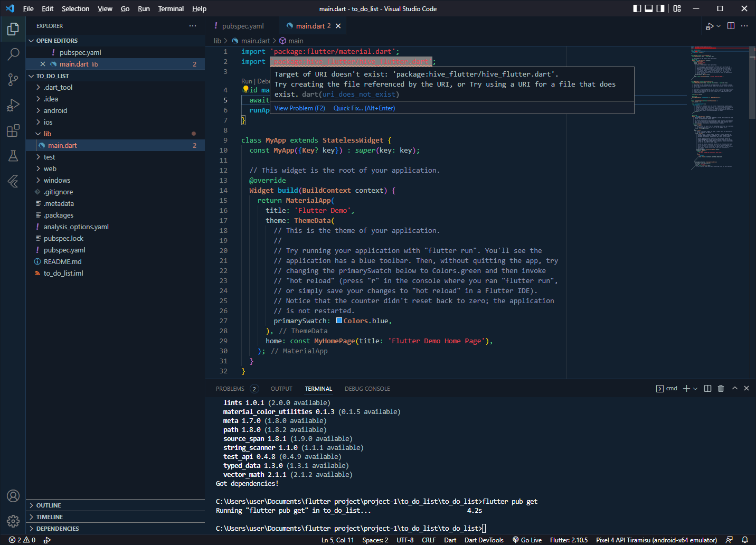Maximize the panel size chevron

pyautogui.click(x=734, y=388)
